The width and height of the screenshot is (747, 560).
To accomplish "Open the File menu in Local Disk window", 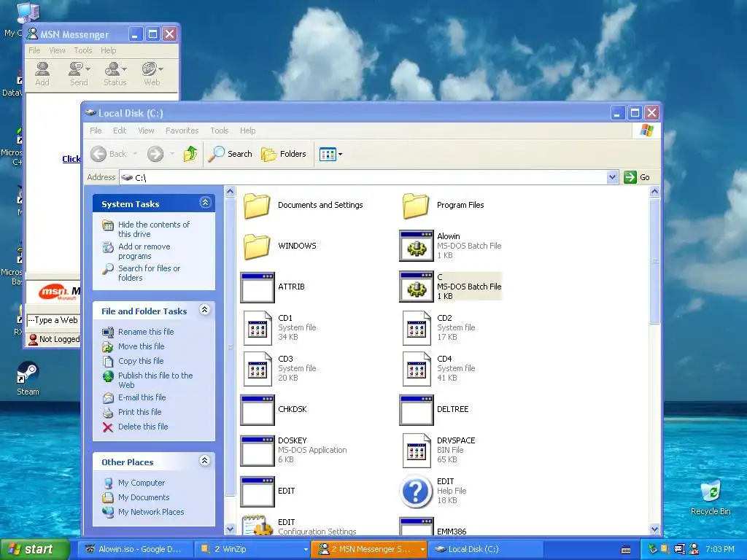I will (96, 131).
